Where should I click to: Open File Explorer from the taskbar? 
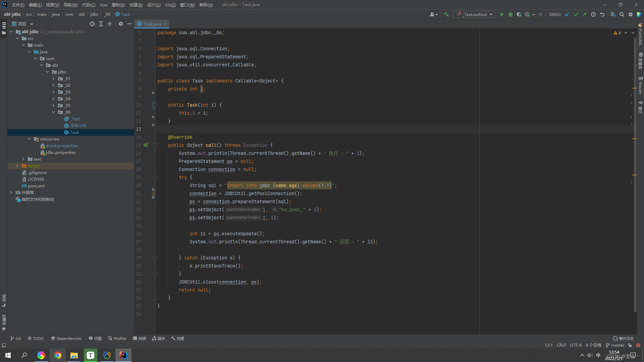pyautogui.click(x=74, y=355)
